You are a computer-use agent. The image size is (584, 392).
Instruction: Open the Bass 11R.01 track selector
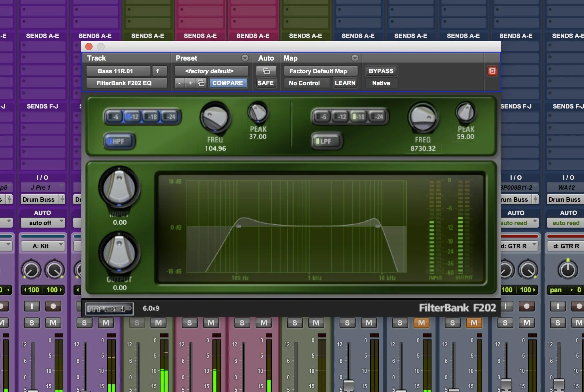point(118,71)
